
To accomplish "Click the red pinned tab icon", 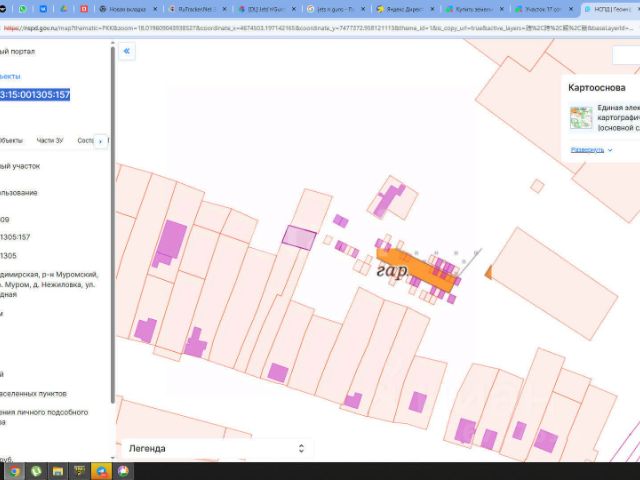I will [84, 9].
